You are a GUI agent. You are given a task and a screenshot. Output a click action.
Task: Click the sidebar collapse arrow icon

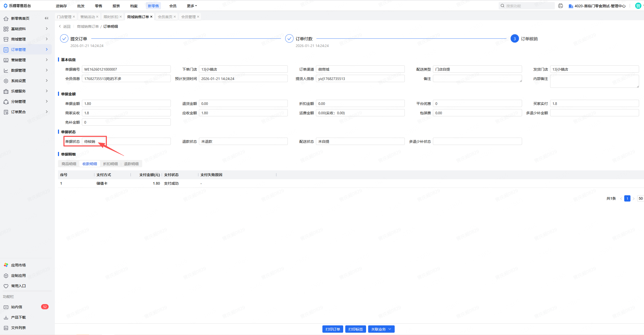point(47,18)
